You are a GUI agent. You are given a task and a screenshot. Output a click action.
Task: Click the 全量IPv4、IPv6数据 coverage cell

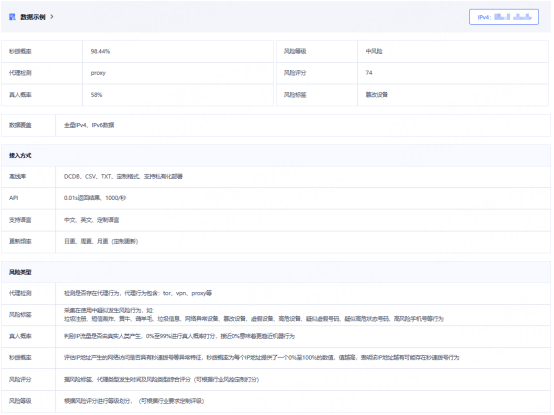pyautogui.click(x=303, y=125)
